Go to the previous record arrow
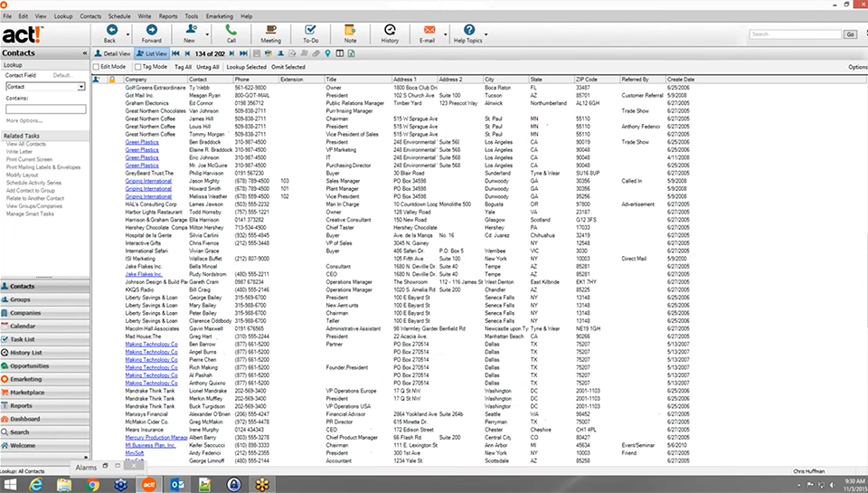 187,53
